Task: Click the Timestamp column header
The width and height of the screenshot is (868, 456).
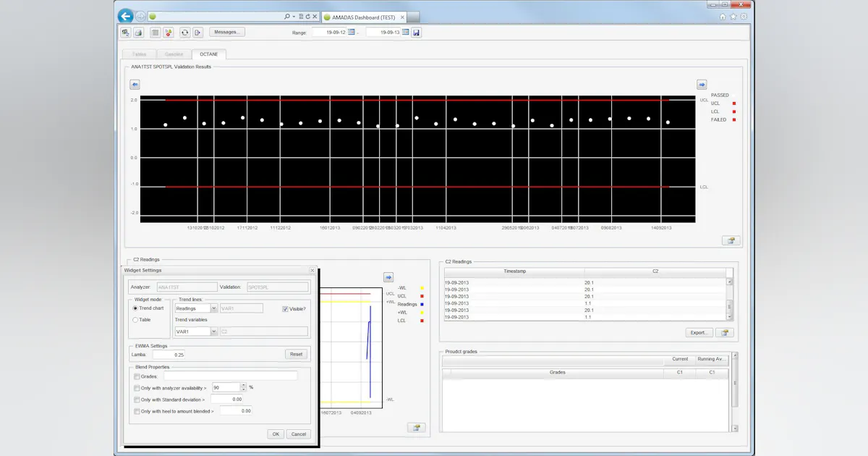Action: click(x=514, y=271)
